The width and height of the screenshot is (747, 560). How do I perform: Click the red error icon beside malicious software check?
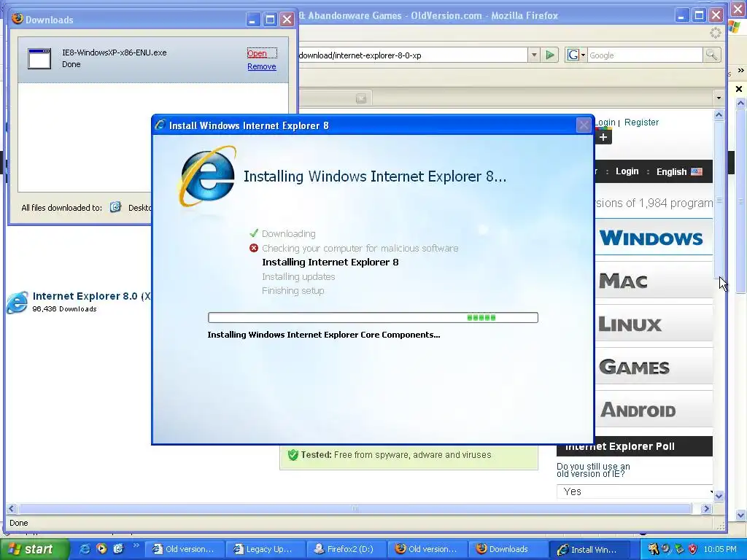[254, 248]
